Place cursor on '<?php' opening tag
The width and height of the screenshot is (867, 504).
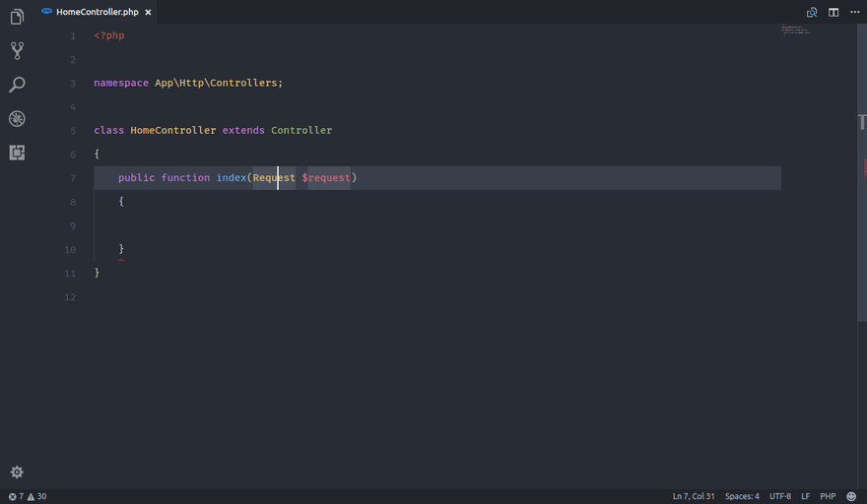tap(109, 35)
